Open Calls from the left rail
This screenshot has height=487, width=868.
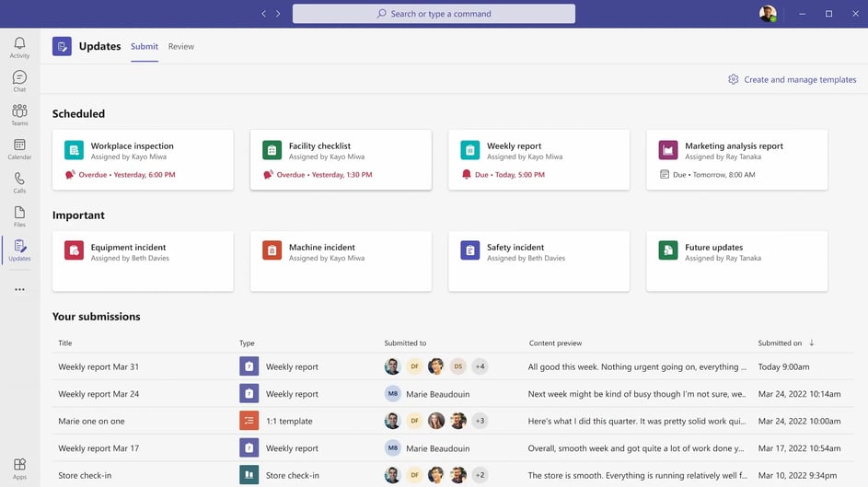coord(19,182)
